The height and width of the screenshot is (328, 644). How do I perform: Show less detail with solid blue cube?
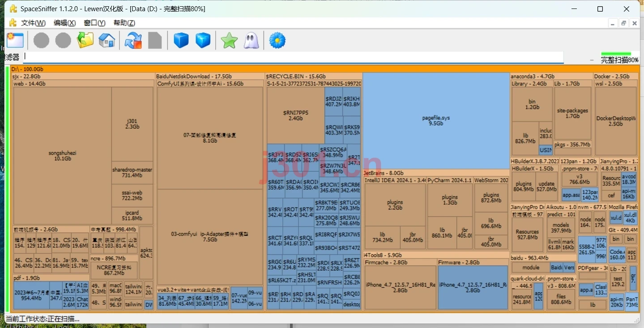(181, 41)
